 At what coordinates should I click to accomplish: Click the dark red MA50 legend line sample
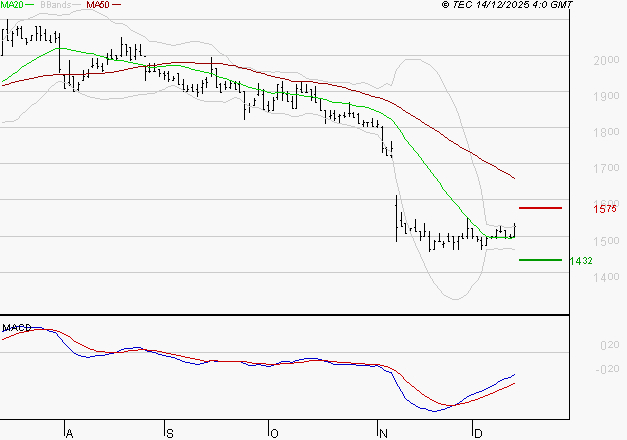click(116, 5)
